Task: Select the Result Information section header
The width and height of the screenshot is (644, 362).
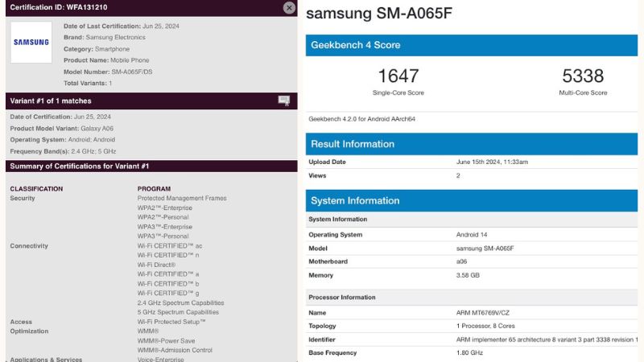Action: [x=353, y=144]
